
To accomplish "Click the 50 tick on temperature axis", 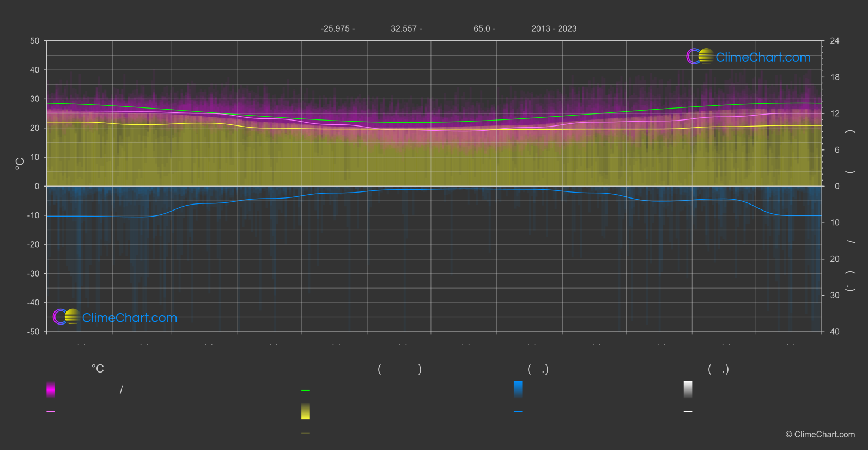I will point(35,41).
